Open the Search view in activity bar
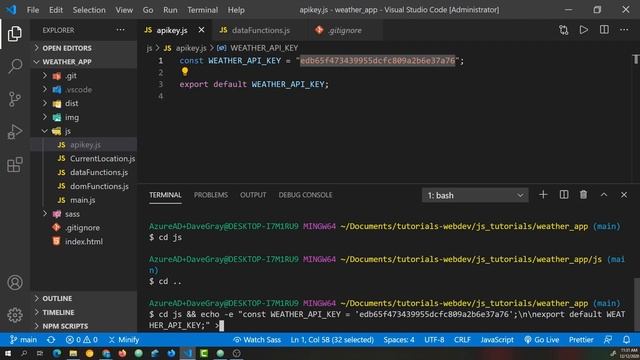Viewport: 640px width, 360px height. pyautogui.click(x=15, y=66)
